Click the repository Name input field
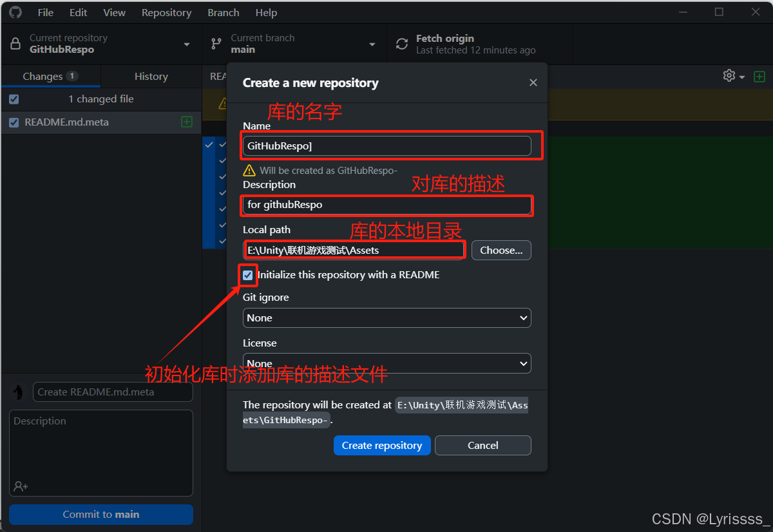Screen dimensions: 773x532 pos(387,146)
